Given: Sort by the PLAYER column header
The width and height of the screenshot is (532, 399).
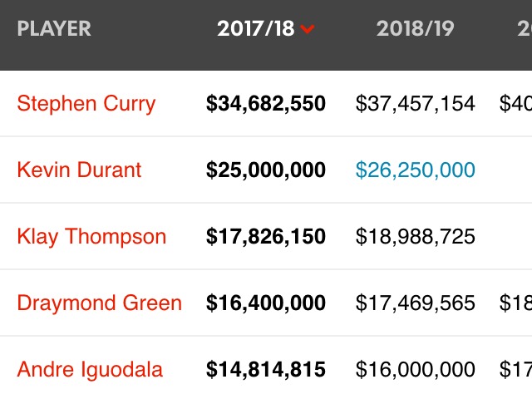Looking at the screenshot, I should (54, 28).
